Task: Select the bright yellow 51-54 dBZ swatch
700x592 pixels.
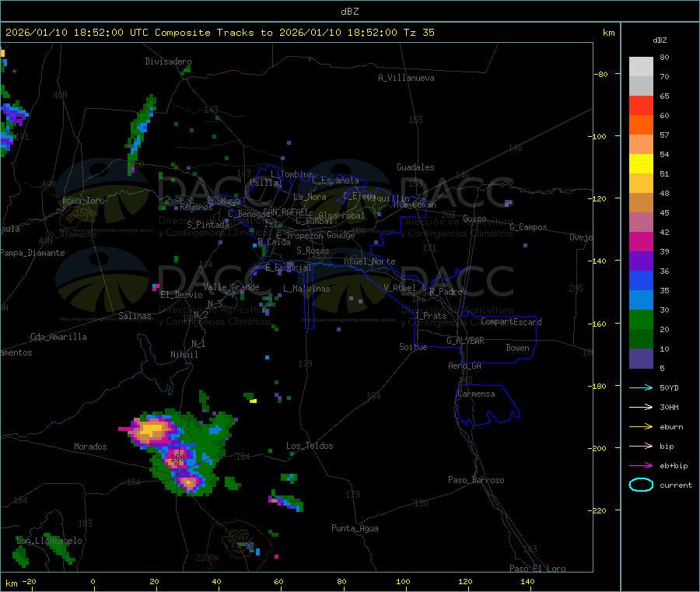Action: pyautogui.click(x=641, y=164)
